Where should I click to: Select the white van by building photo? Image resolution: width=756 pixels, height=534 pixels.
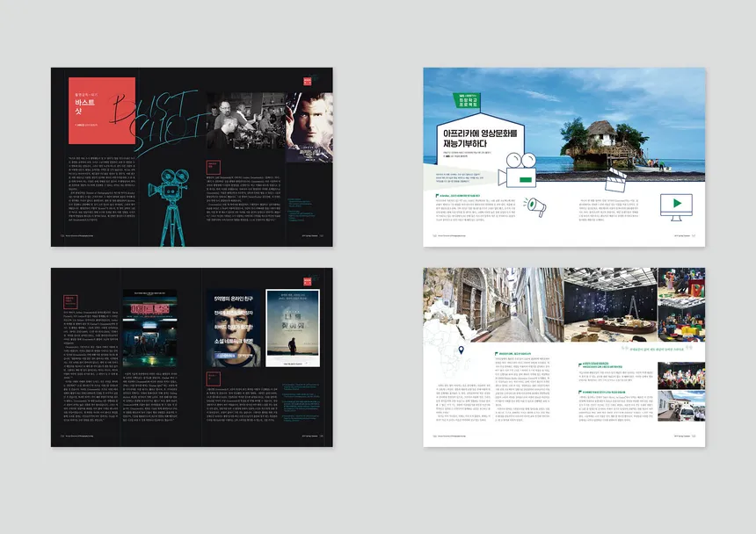[x=681, y=406]
